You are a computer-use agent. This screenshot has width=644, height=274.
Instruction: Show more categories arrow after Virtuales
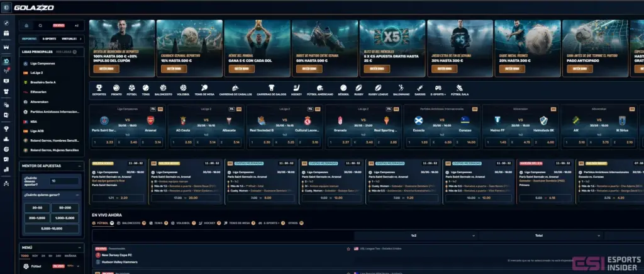point(80,38)
